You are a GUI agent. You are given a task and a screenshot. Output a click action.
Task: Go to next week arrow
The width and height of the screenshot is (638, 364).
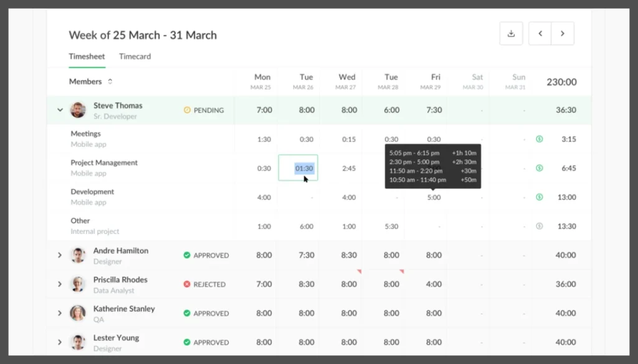563,34
